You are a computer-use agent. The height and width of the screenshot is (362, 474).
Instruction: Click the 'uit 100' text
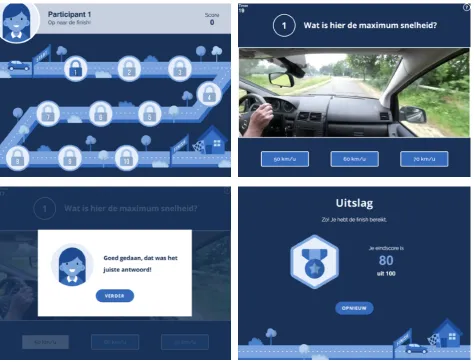click(x=386, y=274)
